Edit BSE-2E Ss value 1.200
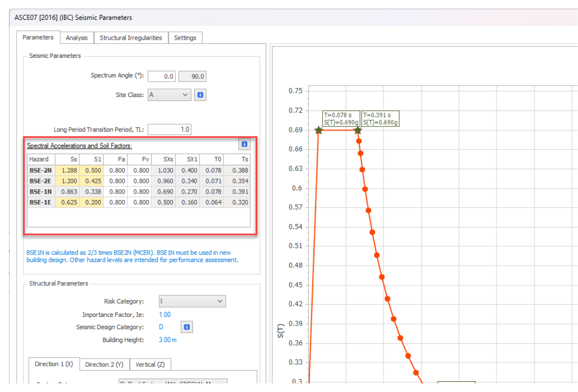 [67, 181]
